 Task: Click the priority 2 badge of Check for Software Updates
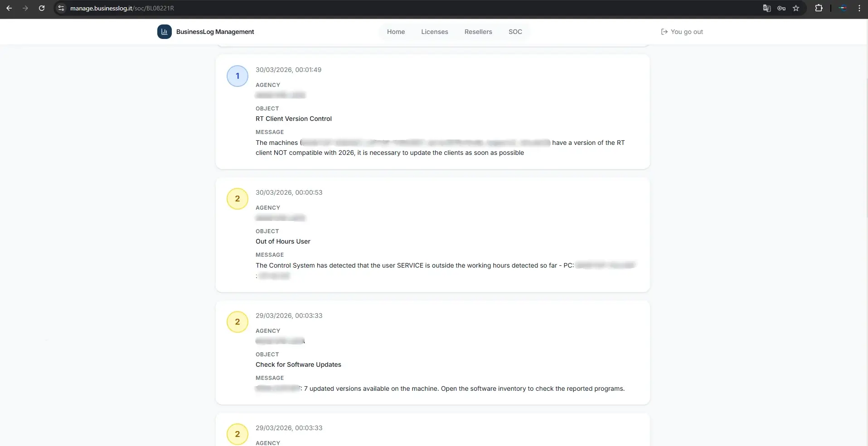click(x=238, y=322)
